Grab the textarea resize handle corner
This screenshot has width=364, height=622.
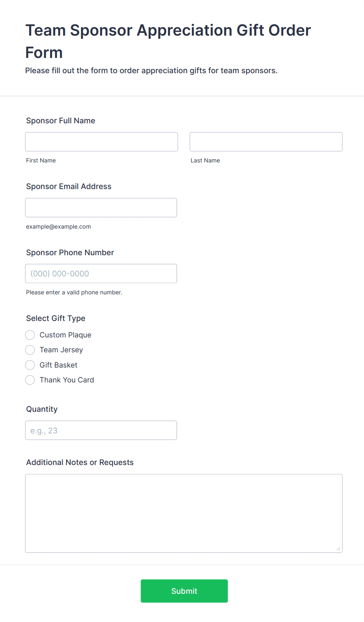click(x=339, y=549)
